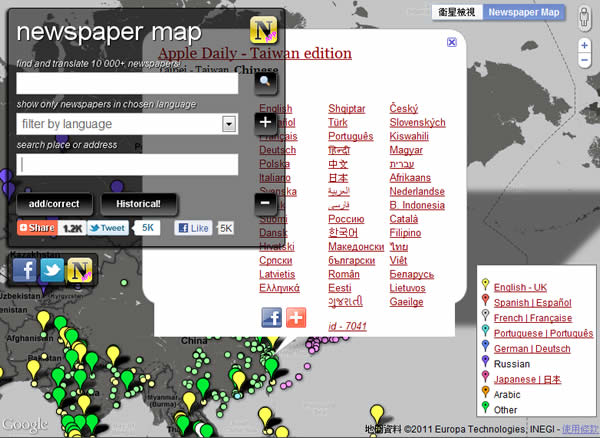Open the Facebook page icon
The image size is (600, 438).
tap(24, 270)
